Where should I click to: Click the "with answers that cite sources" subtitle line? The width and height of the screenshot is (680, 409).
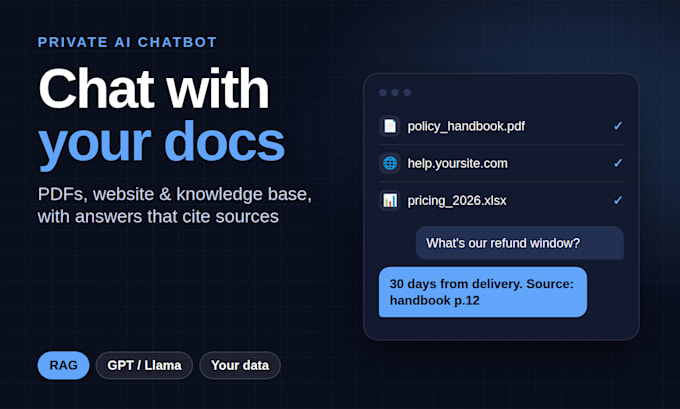pyautogui.click(x=158, y=216)
